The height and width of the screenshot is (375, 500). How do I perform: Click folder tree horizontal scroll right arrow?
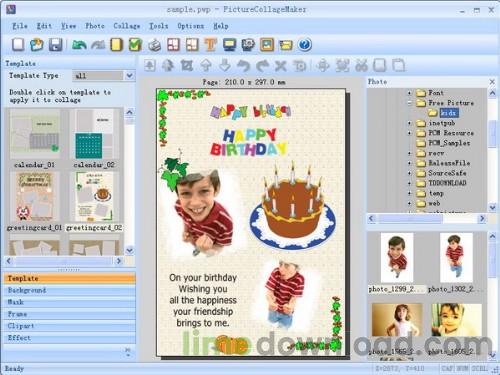tap(482, 219)
